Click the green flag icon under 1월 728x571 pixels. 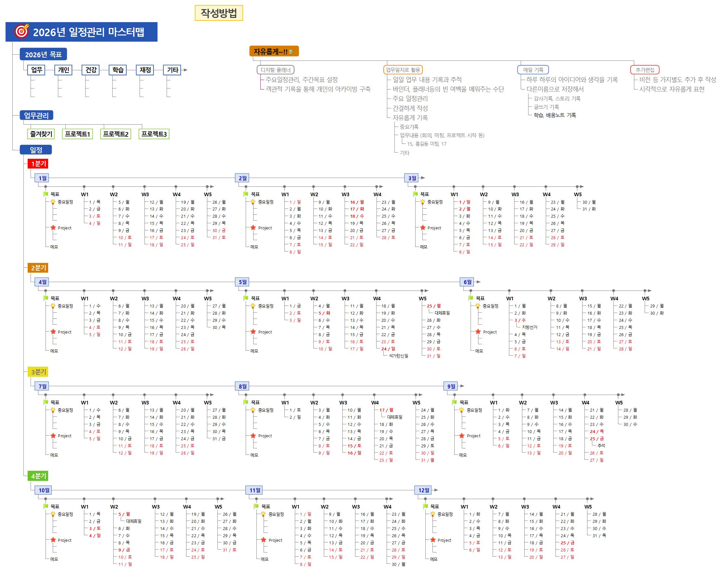tap(46, 194)
